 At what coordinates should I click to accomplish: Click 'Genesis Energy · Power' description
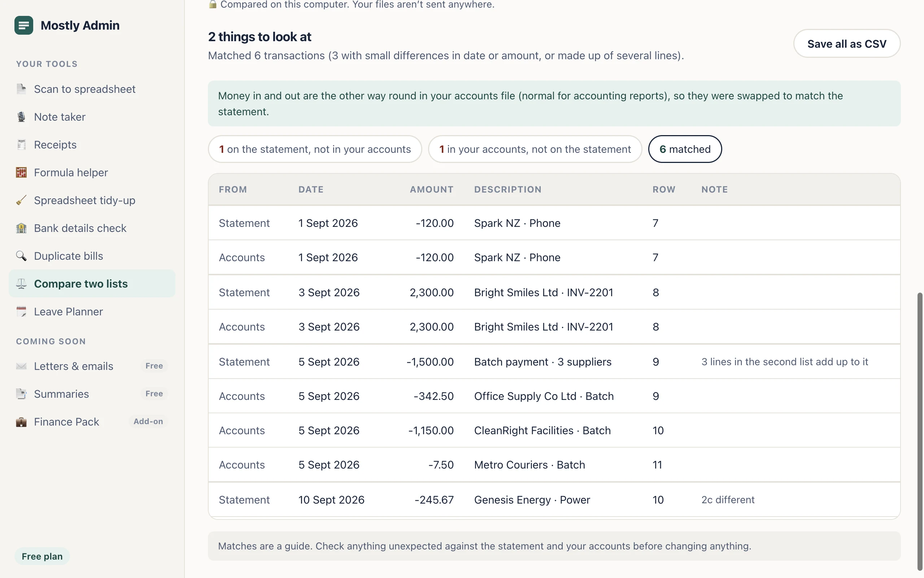[x=532, y=500]
